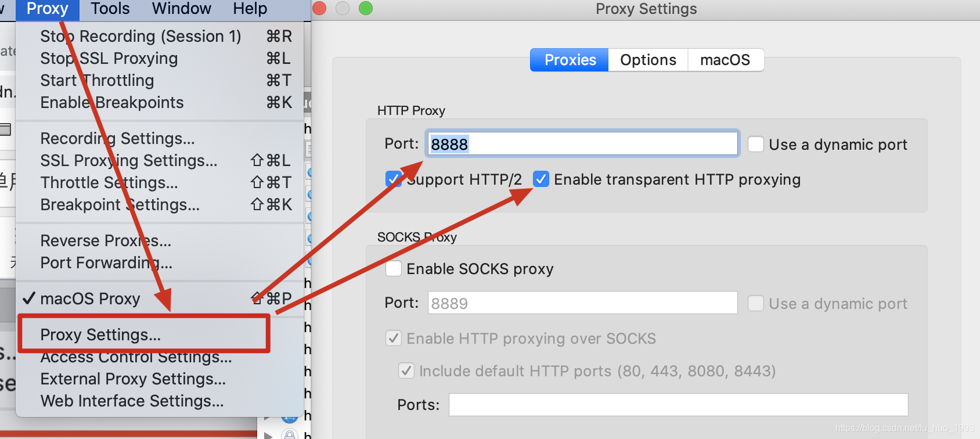
Task: Open Web Interface Settings...
Action: point(160,401)
